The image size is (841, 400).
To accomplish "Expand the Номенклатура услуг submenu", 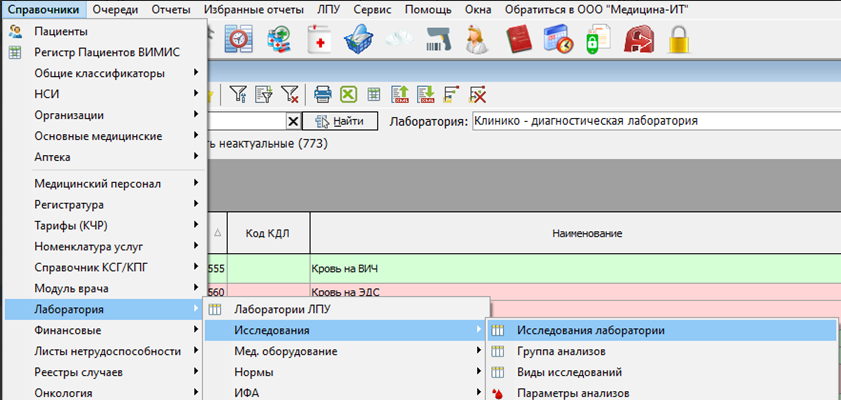I will coord(105,247).
